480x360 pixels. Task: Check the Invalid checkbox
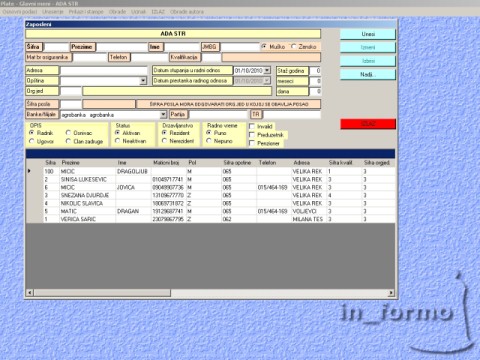[252, 126]
